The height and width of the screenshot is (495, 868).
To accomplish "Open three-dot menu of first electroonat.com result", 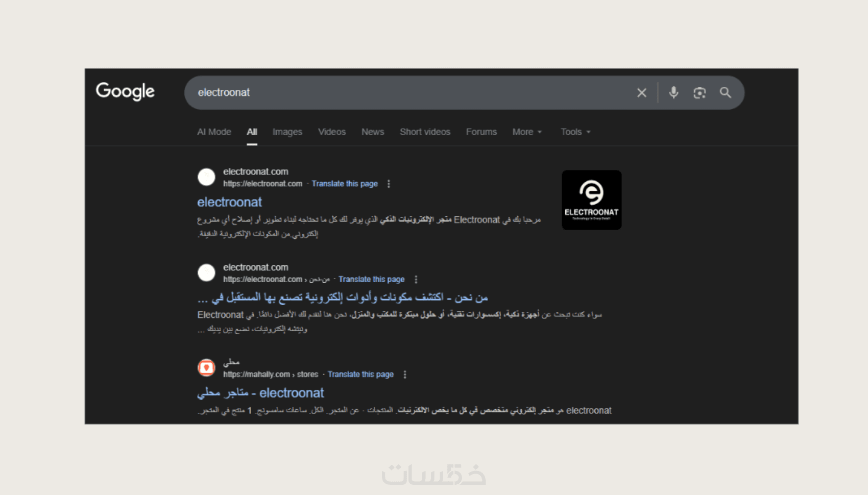I will (389, 184).
